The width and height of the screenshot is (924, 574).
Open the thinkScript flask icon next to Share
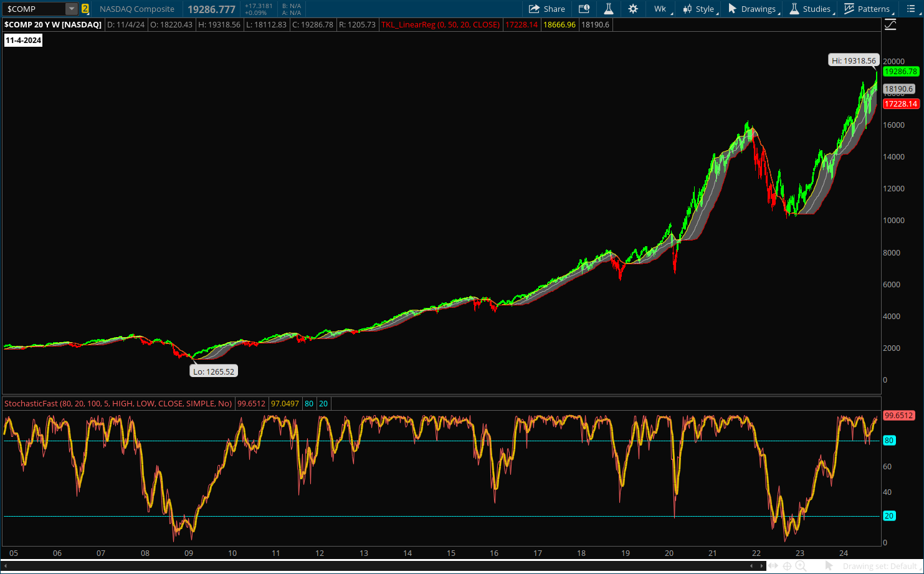(x=609, y=9)
